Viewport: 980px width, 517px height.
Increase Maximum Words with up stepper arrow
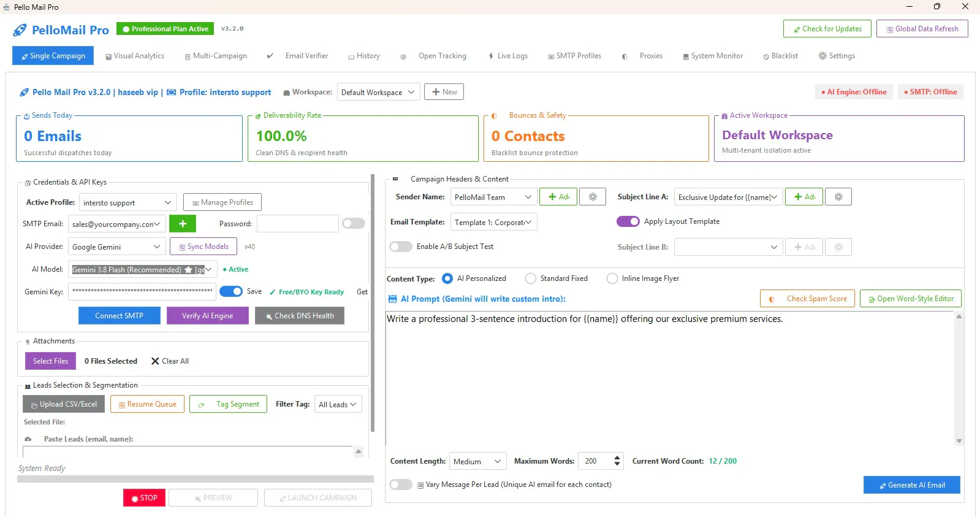(617, 458)
